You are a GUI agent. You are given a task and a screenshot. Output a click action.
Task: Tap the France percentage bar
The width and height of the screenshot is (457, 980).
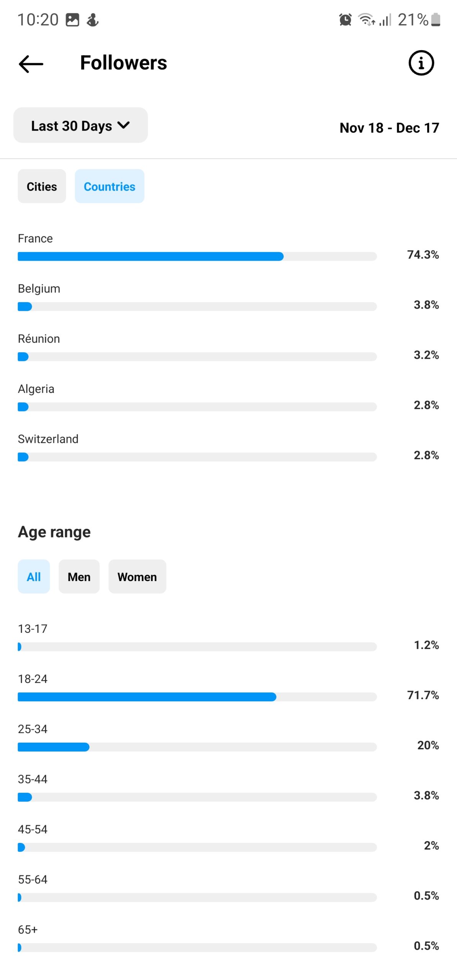pos(197,256)
